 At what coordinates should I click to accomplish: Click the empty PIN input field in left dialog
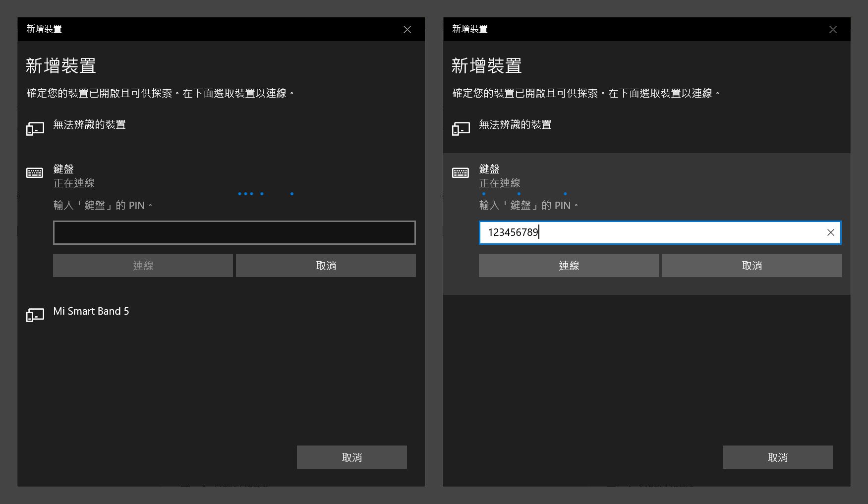pos(234,232)
